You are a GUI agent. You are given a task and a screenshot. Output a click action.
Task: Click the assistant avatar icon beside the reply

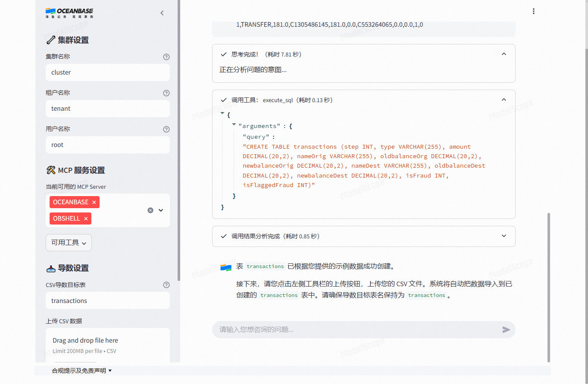226,267
